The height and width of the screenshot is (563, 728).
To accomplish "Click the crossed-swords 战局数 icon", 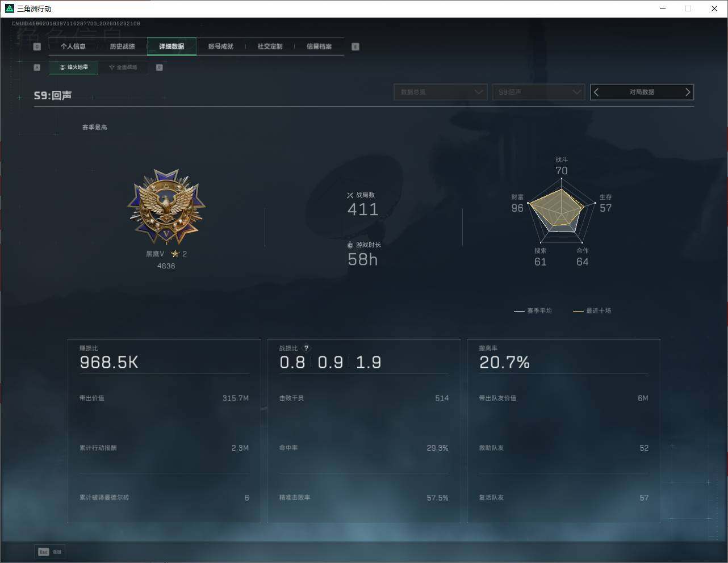I will [x=350, y=195].
